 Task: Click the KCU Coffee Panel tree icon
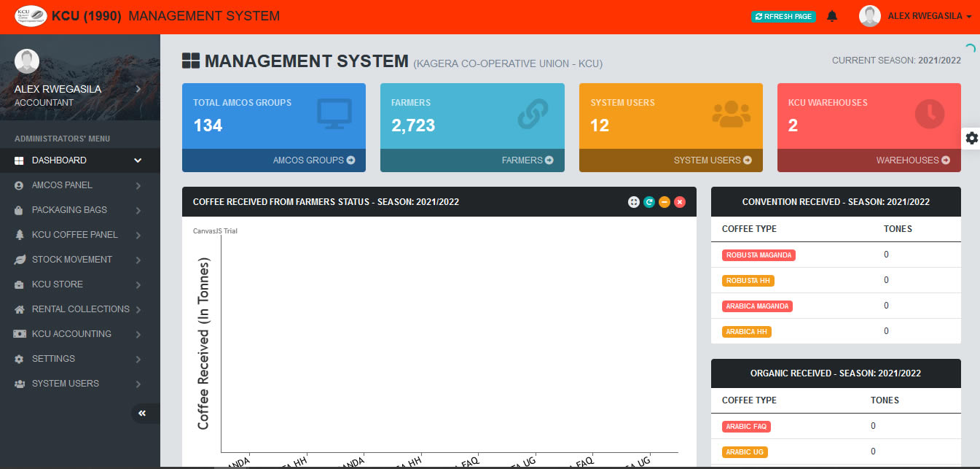tap(19, 235)
